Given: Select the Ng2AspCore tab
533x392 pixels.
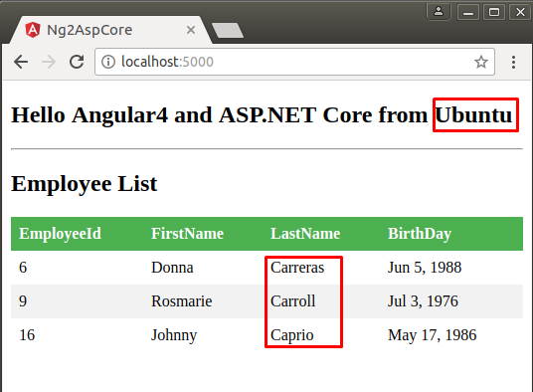Looking at the screenshot, I should pyautogui.click(x=110, y=30).
